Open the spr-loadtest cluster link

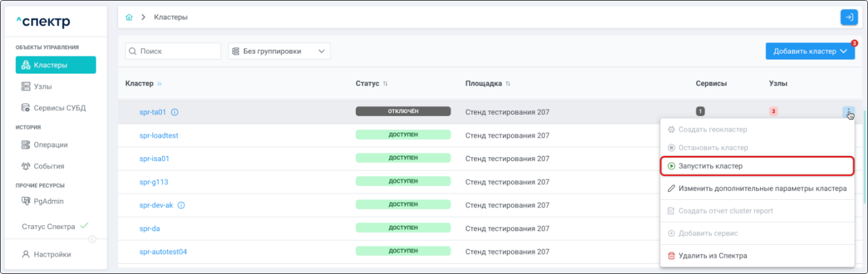(x=159, y=136)
